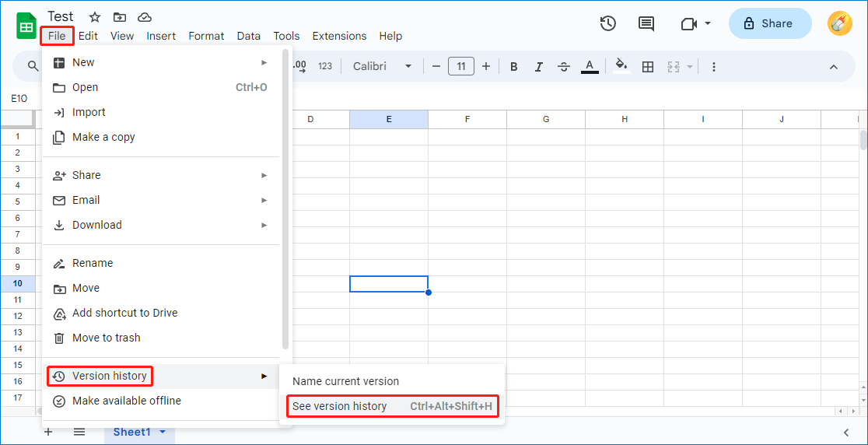Open the Sheet1 tab dropdown arrow

click(x=163, y=432)
